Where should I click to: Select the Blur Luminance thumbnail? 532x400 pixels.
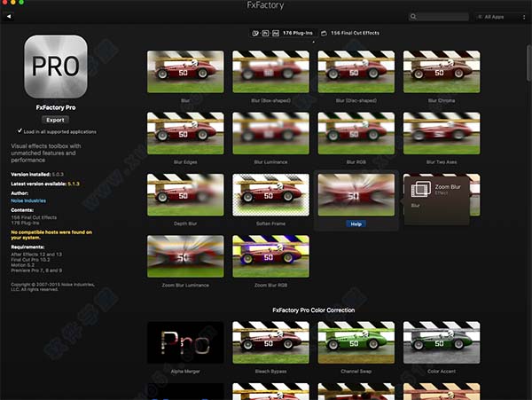(x=270, y=133)
